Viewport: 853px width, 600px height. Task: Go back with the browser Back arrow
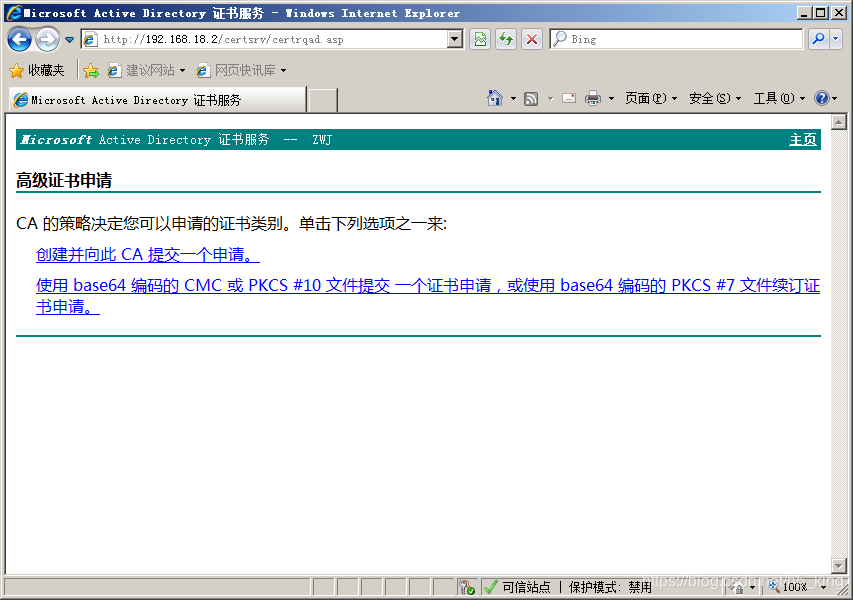20,39
